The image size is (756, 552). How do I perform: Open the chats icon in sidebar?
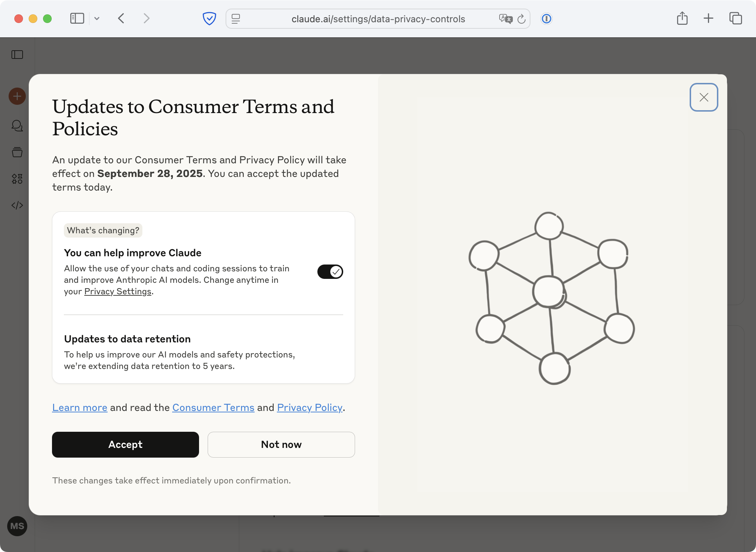[x=17, y=126]
